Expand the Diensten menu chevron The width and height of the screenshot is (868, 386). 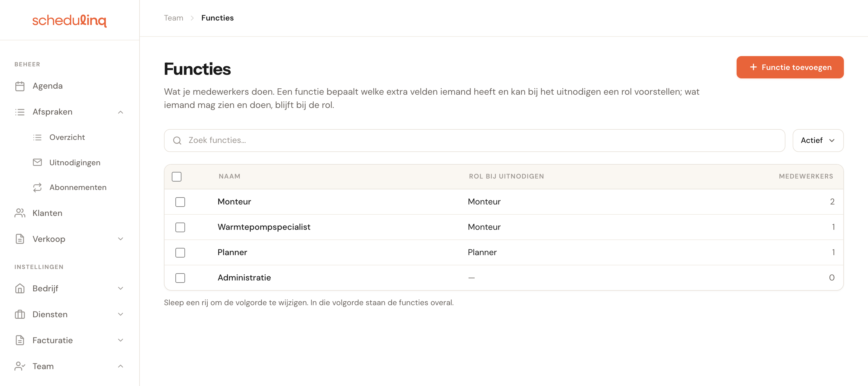tap(121, 315)
